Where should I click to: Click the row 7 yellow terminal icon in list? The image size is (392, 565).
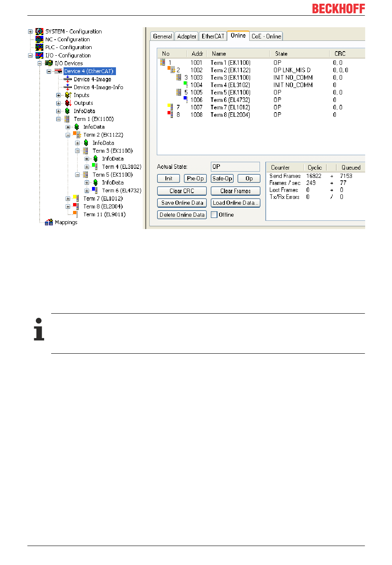tap(170, 107)
